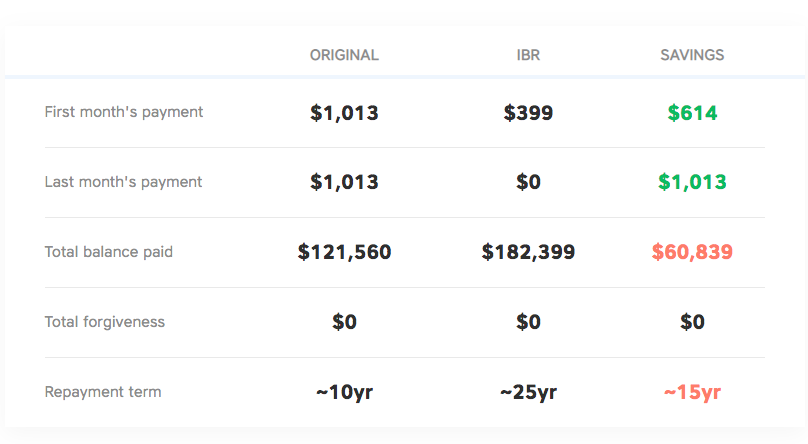Select the Last month's payment row label
Screen dimensions: 808x444
click(123, 182)
